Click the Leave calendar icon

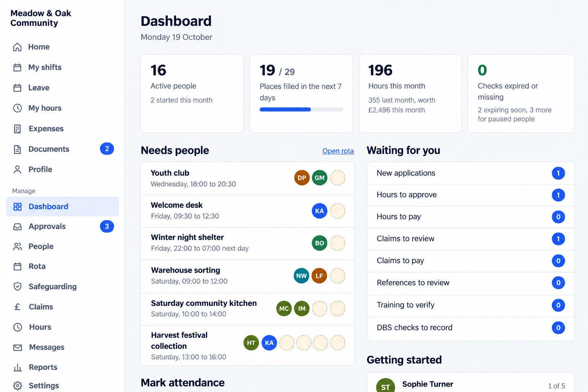[17, 88]
